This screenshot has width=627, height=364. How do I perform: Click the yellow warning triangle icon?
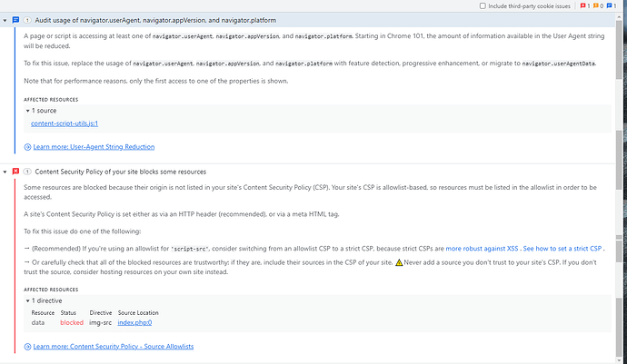(399, 262)
